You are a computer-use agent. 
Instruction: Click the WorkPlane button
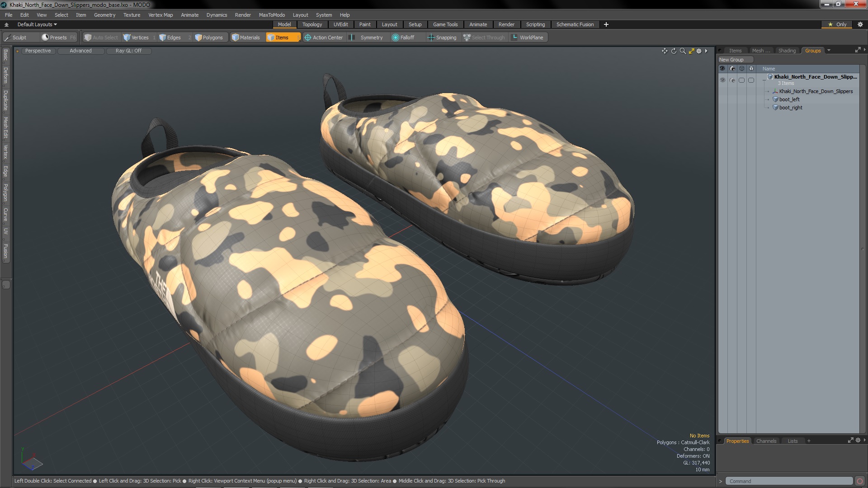[528, 38]
